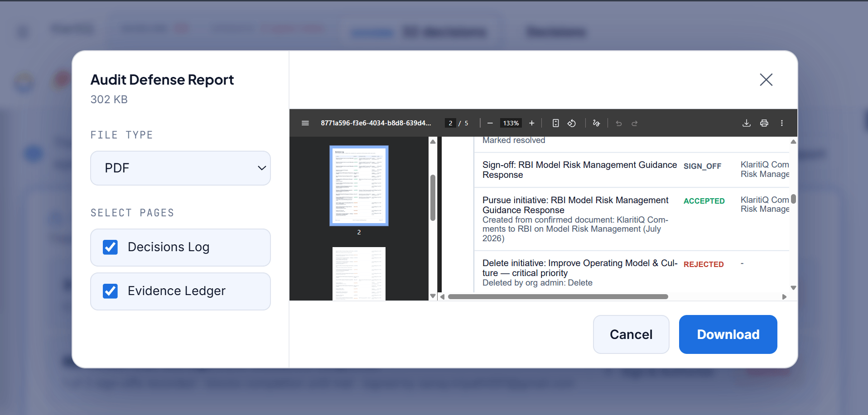The image size is (868, 415).
Task: Uncheck the Evidence Ledger checkbox
Action: click(110, 291)
